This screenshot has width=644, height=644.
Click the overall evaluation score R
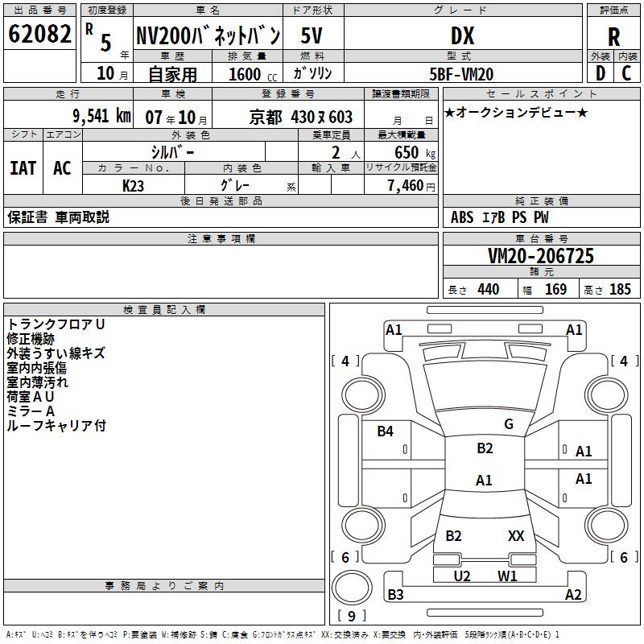pos(613,36)
